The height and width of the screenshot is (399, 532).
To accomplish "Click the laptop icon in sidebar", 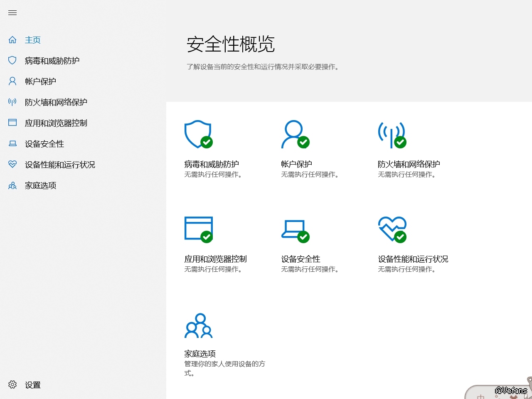I will [12, 144].
